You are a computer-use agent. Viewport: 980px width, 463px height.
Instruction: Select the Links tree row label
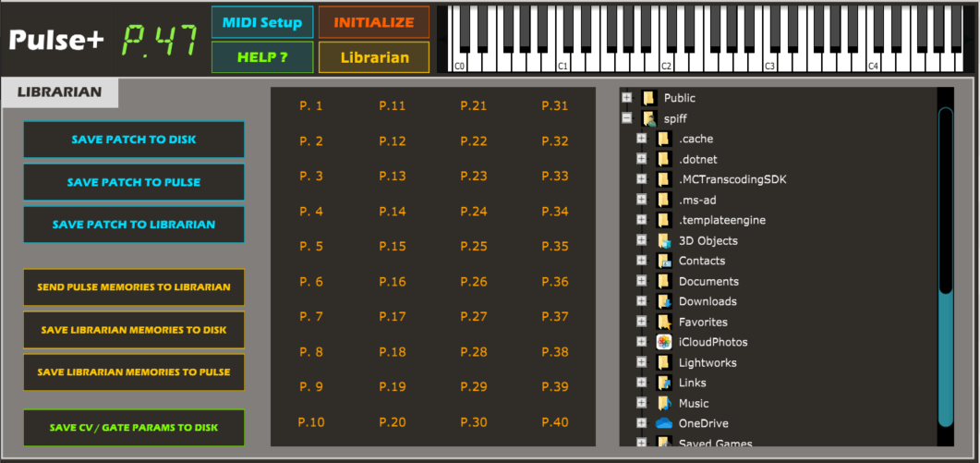pyautogui.click(x=693, y=383)
